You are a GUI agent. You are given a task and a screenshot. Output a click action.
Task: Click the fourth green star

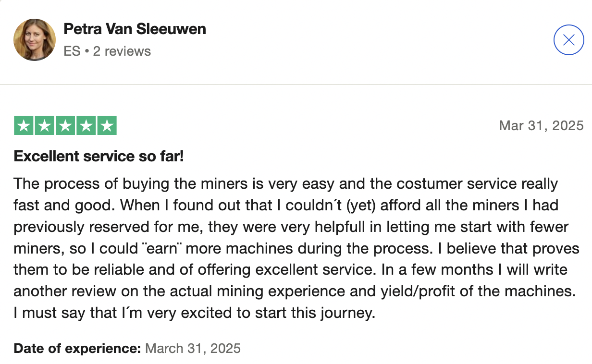(86, 126)
